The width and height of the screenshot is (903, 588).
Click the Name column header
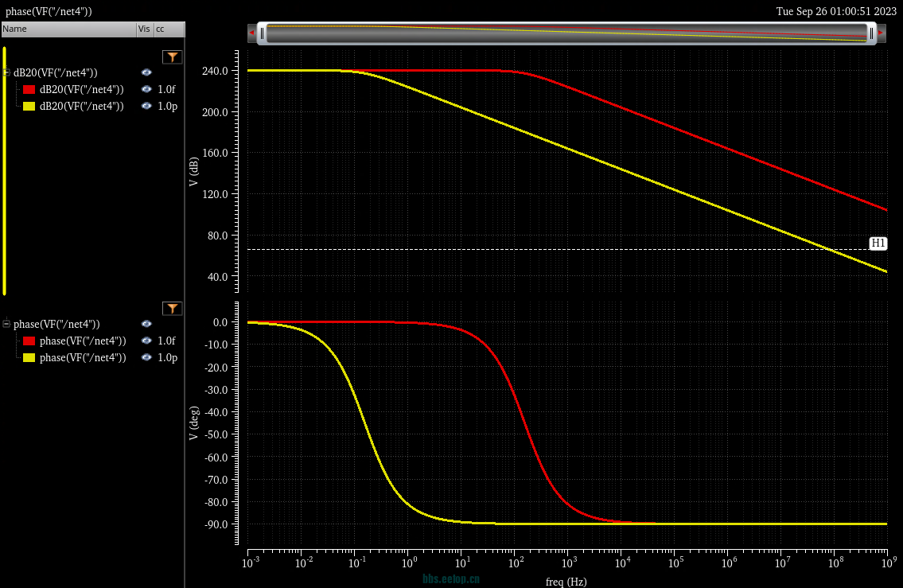(x=68, y=29)
